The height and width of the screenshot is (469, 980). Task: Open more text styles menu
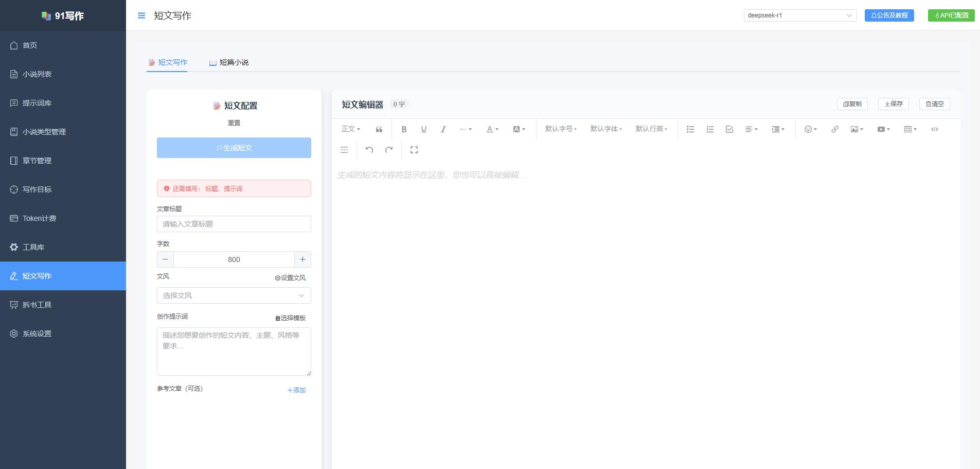pos(466,129)
